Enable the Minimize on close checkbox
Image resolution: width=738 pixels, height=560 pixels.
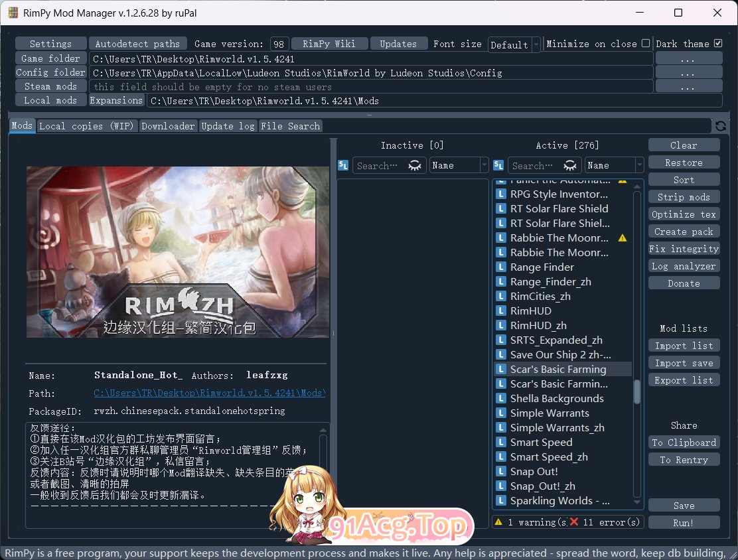pos(646,44)
